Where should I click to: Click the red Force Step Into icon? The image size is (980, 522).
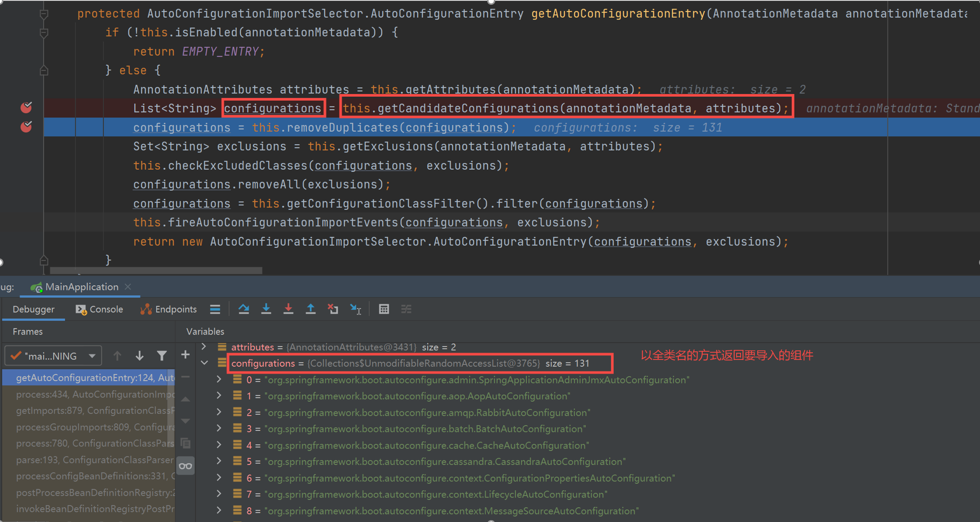pyautogui.click(x=288, y=309)
